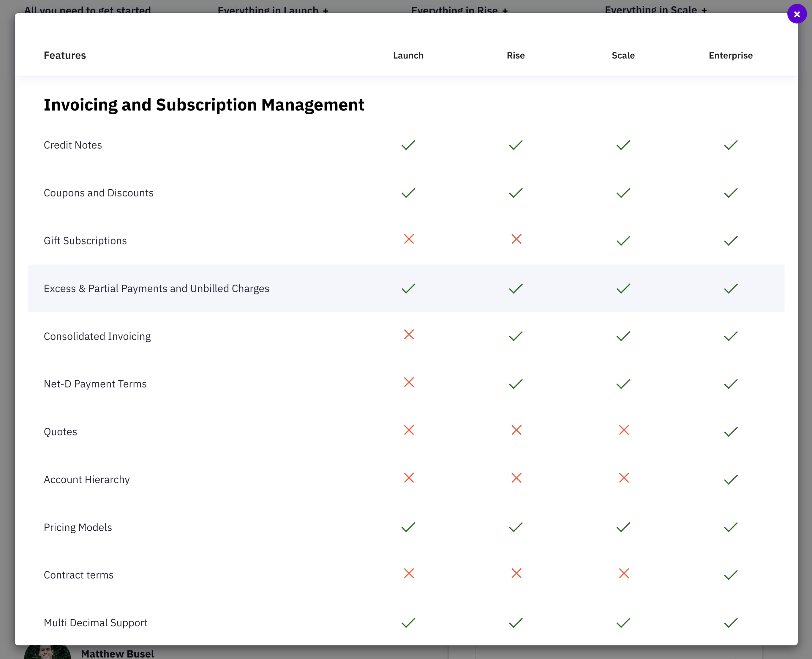Select the Rise column header
The height and width of the screenshot is (659, 812).
tap(516, 56)
